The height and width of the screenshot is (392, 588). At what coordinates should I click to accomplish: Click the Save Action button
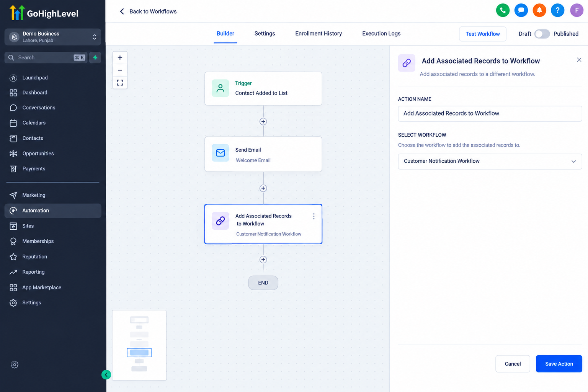559,364
